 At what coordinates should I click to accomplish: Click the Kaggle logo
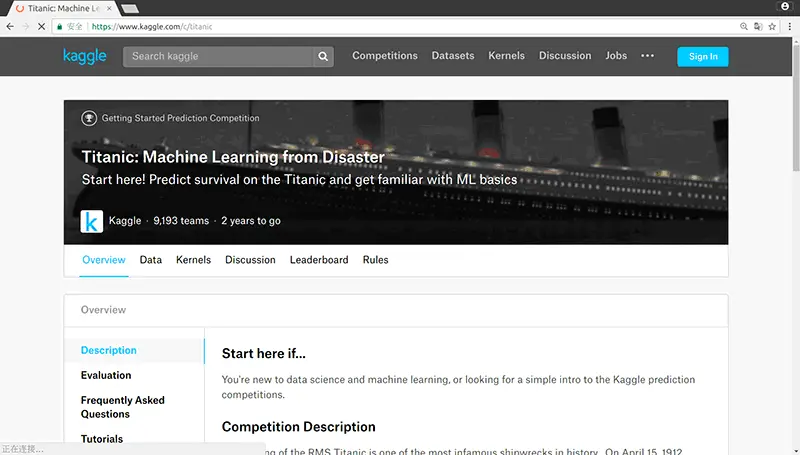tap(85, 56)
